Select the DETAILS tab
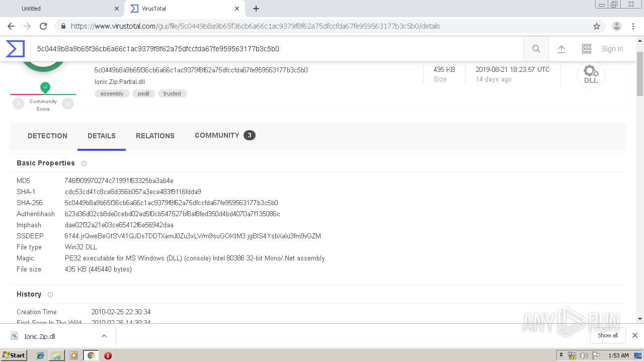The height and width of the screenshot is (362, 644). [x=102, y=136]
